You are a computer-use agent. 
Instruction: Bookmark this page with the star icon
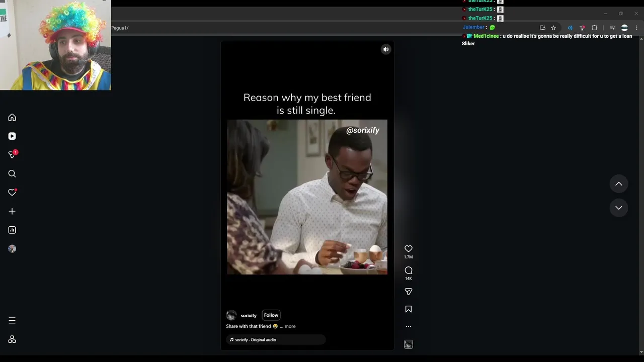pyautogui.click(x=553, y=28)
